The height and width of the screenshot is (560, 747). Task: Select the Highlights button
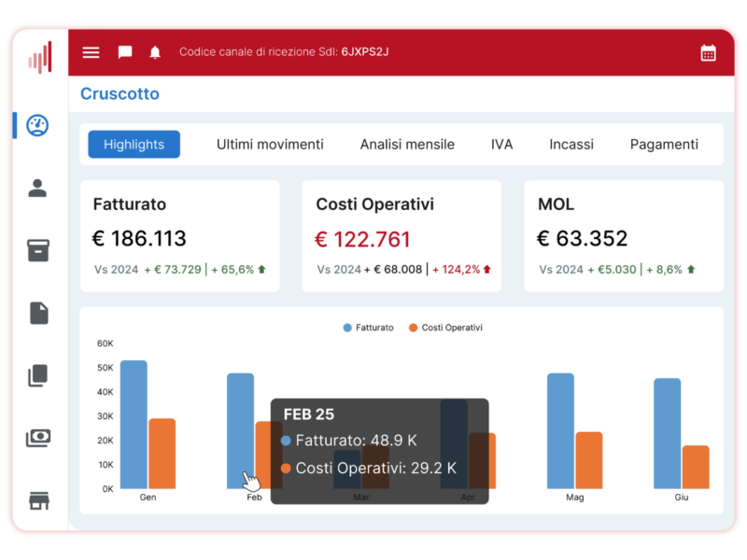pyautogui.click(x=134, y=144)
